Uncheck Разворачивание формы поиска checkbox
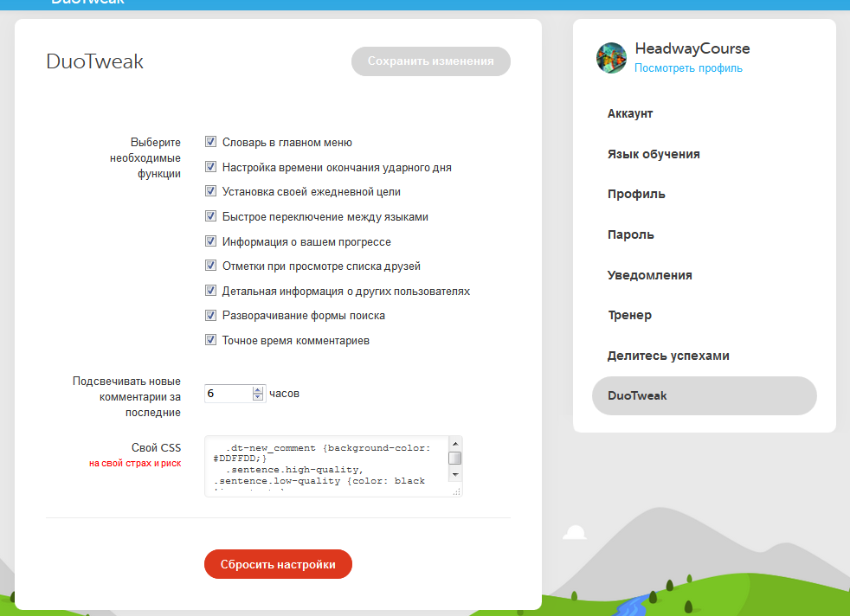The image size is (850, 616). click(x=211, y=315)
